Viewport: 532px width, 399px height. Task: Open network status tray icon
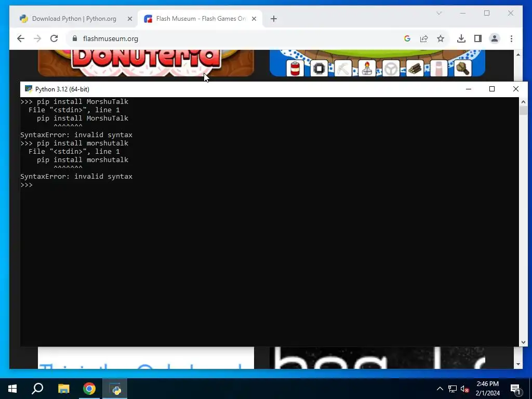(x=453, y=389)
